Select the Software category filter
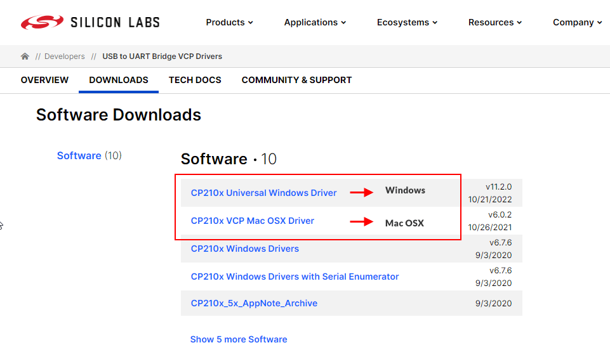610x364 pixels. [x=79, y=155]
